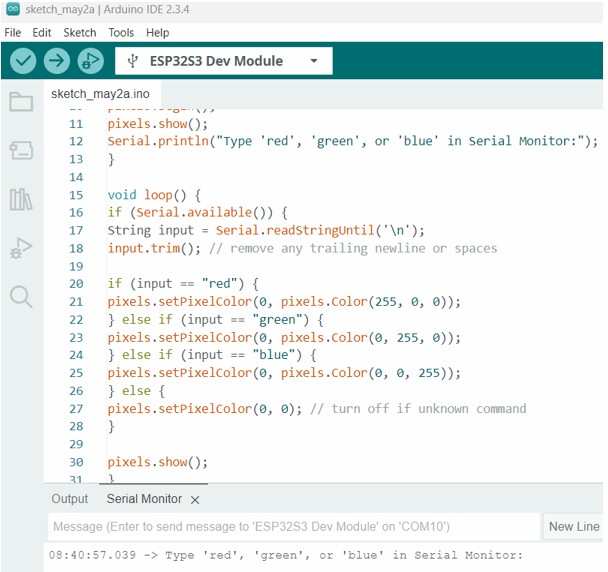Open the Search sidebar icon
Viewport: 608px width, 572px height.
click(21, 297)
